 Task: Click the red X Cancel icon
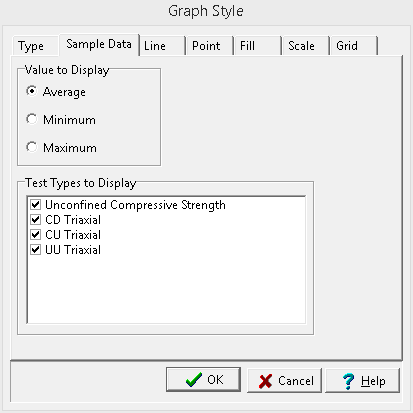[265, 381]
